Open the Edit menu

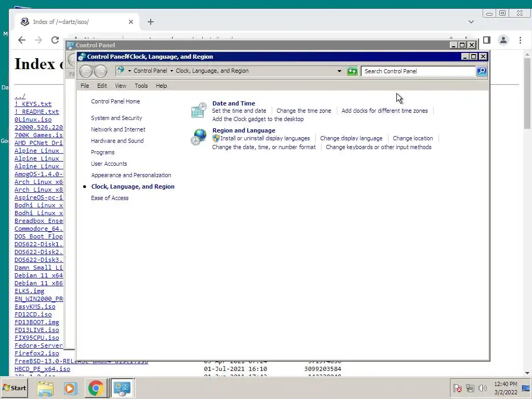(102, 86)
